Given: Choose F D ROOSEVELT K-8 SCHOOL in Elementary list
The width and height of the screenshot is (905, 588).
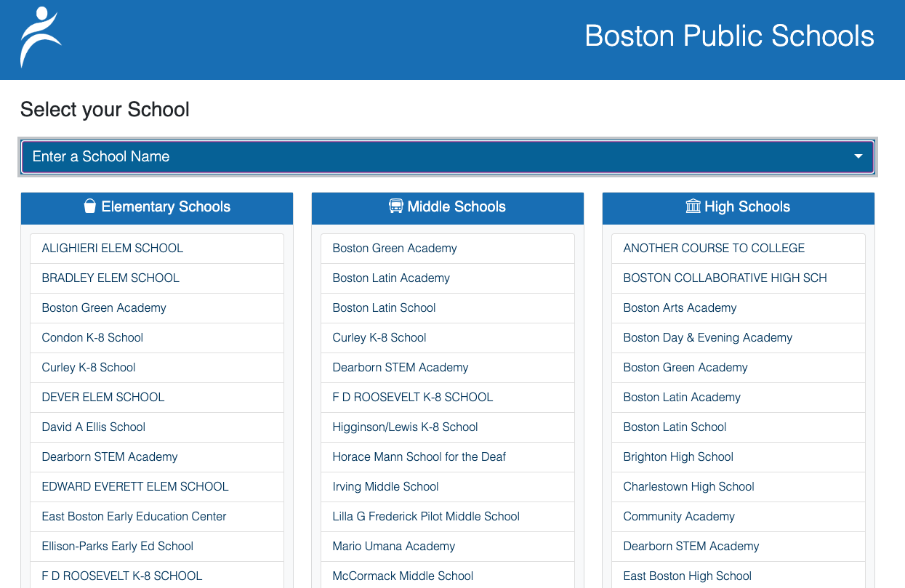Looking at the screenshot, I should coord(157,575).
